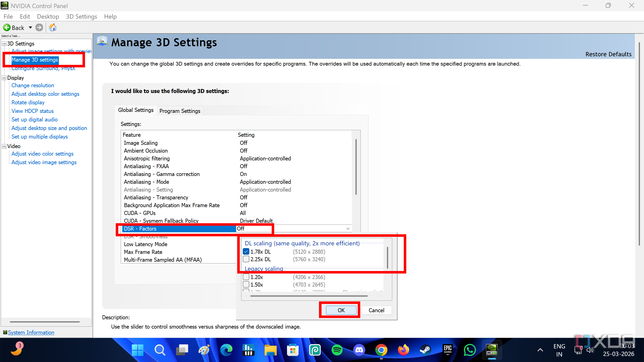Open Back button history dropdown arrow
The image size is (644, 362).
pos(30,27)
